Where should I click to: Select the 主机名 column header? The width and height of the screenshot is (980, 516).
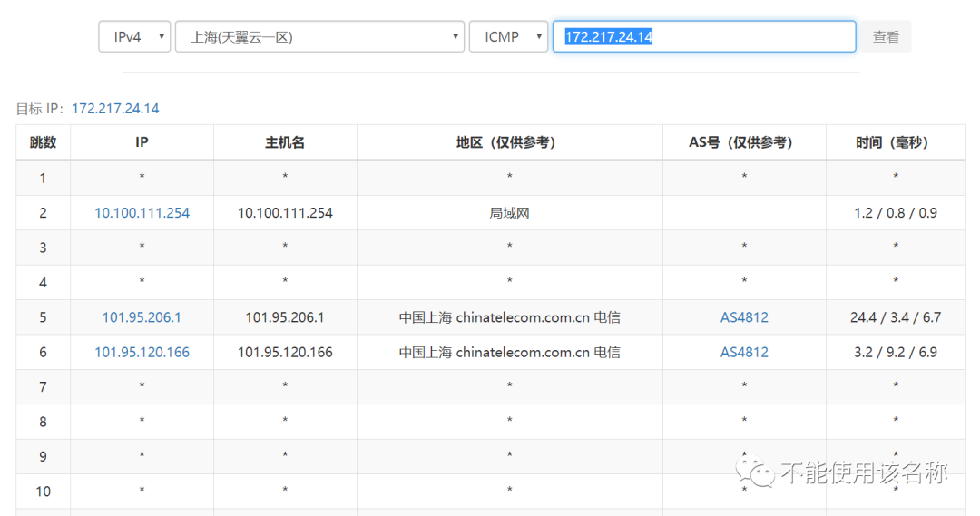pyautogui.click(x=285, y=142)
